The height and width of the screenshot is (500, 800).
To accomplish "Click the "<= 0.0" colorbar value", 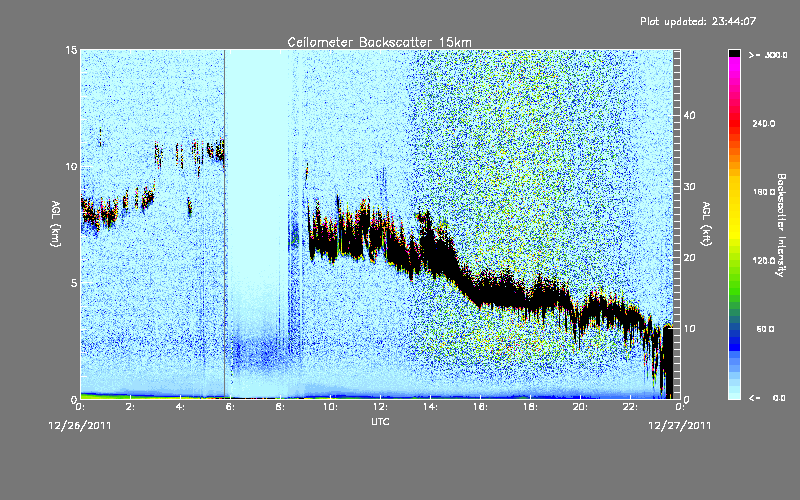I will tap(767, 398).
